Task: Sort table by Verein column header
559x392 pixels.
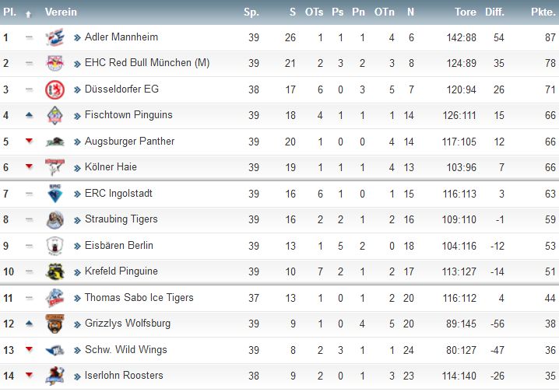Action: tap(61, 12)
